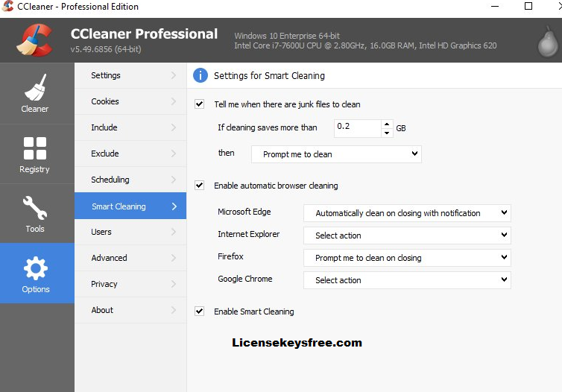
Task: Open the Internet Explorer action dropdown
Action: click(407, 235)
